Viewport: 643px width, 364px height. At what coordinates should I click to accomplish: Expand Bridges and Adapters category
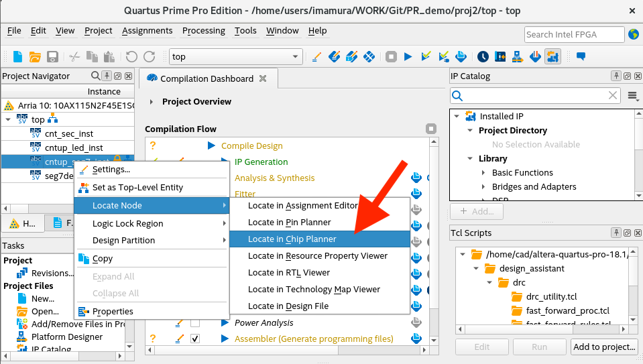coord(484,186)
